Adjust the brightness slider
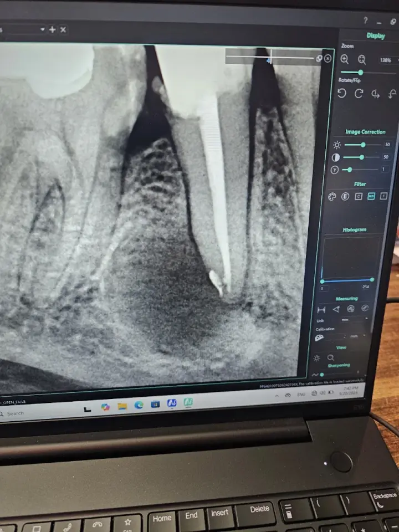The image size is (399, 532). 362,145
